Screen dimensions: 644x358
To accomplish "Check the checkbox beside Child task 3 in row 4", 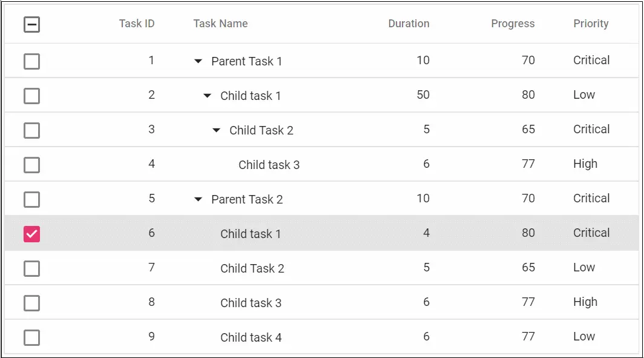I will [31, 164].
